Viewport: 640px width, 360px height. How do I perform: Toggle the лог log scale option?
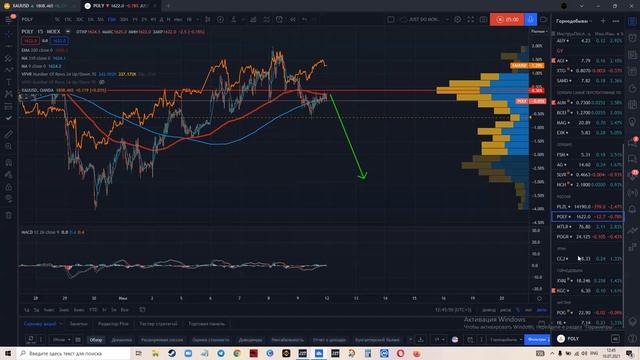pos(529,310)
